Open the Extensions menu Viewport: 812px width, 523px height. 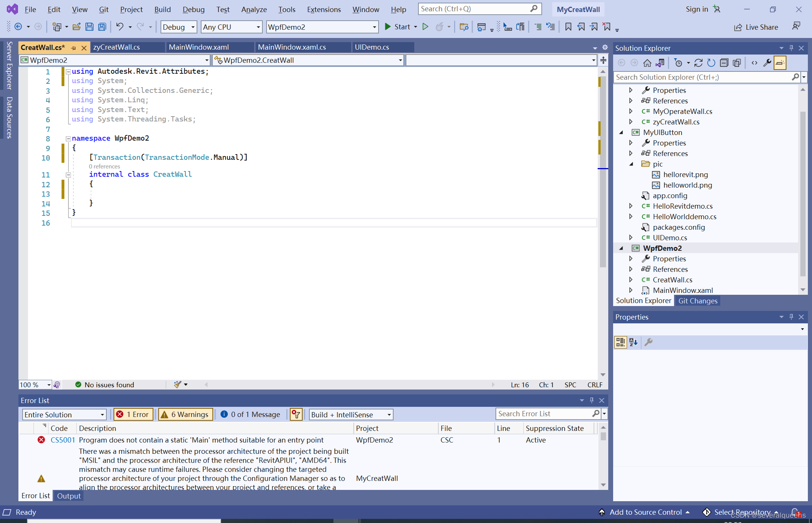(324, 9)
